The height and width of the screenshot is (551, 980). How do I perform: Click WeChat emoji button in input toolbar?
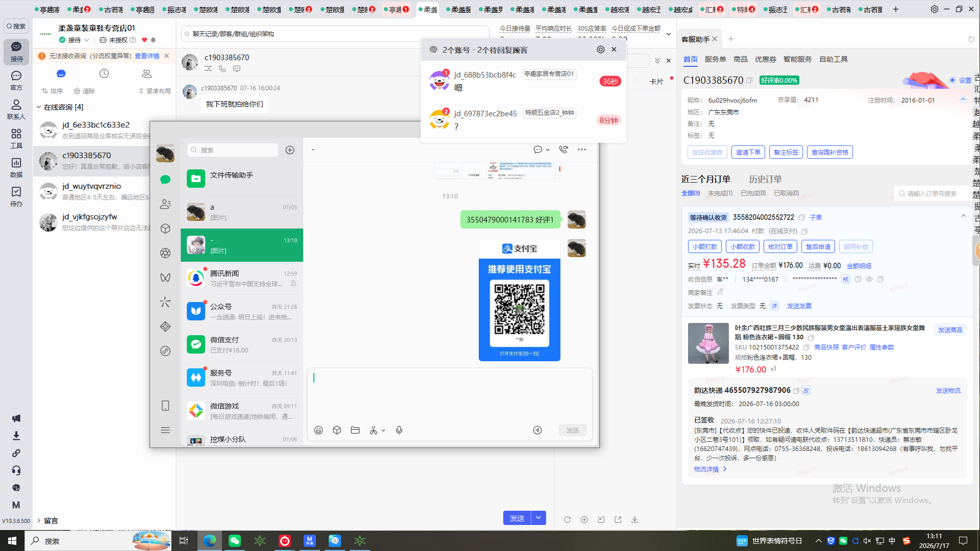[318, 430]
